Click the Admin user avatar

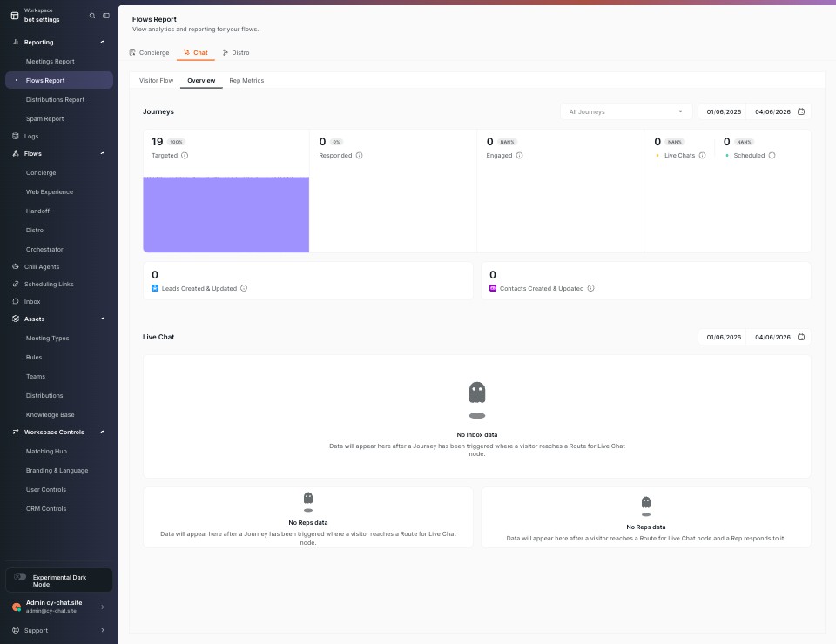tap(17, 607)
